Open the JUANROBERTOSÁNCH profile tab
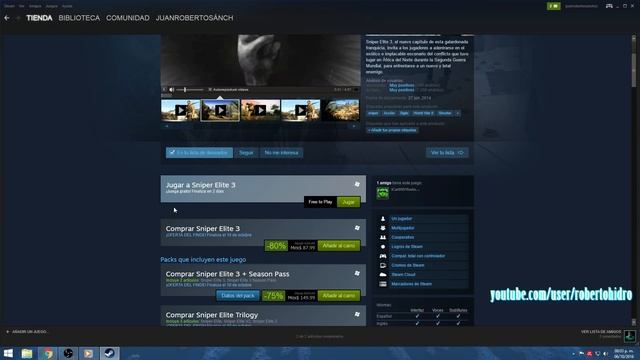Viewport: 640px width, 360px height. click(195, 18)
